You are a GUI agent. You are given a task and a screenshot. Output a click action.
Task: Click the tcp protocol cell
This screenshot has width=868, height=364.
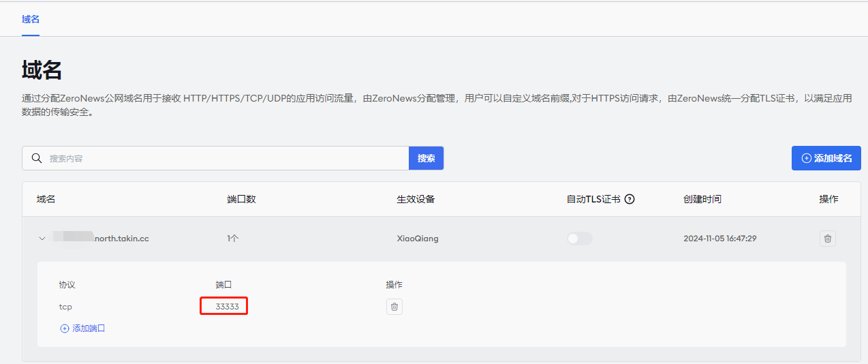coord(65,307)
